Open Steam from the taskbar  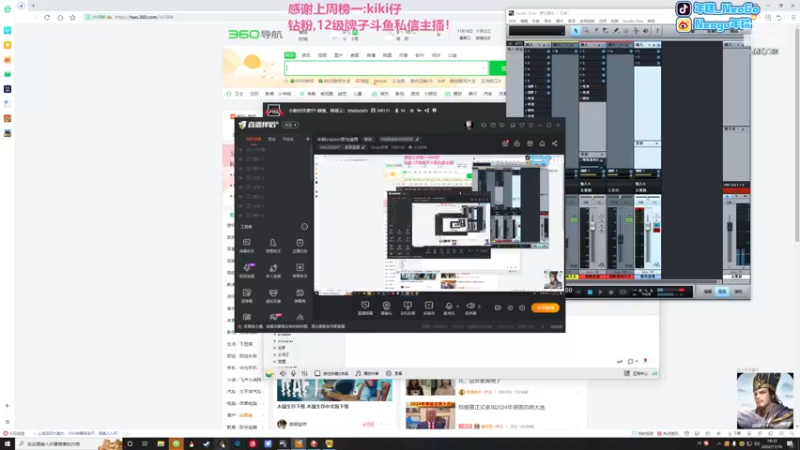(x=207, y=444)
